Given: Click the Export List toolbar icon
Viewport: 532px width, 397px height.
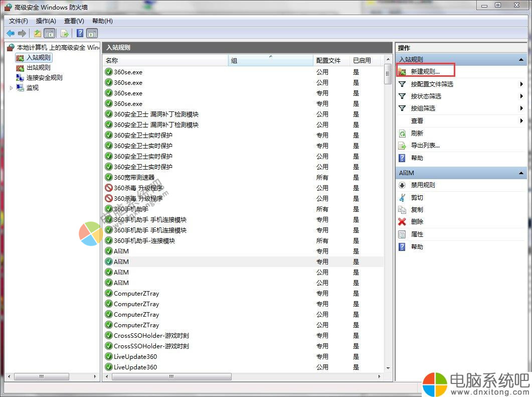Looking at the screenshot, I should [x=65, y=33].
